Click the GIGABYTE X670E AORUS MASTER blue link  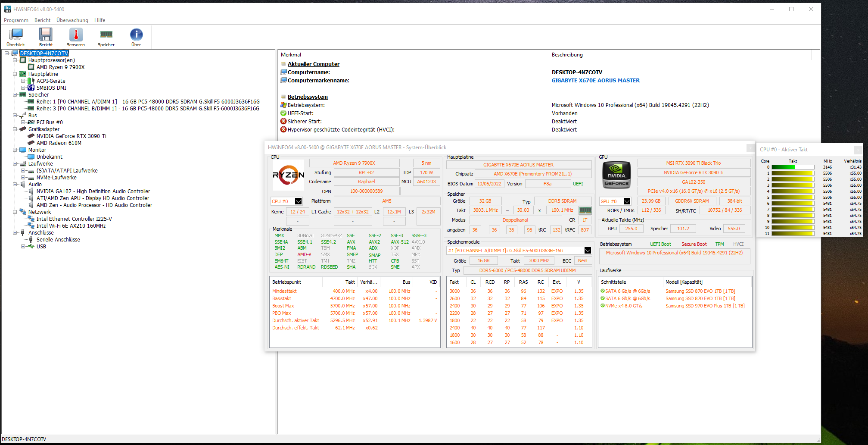[x=596, y=81]
